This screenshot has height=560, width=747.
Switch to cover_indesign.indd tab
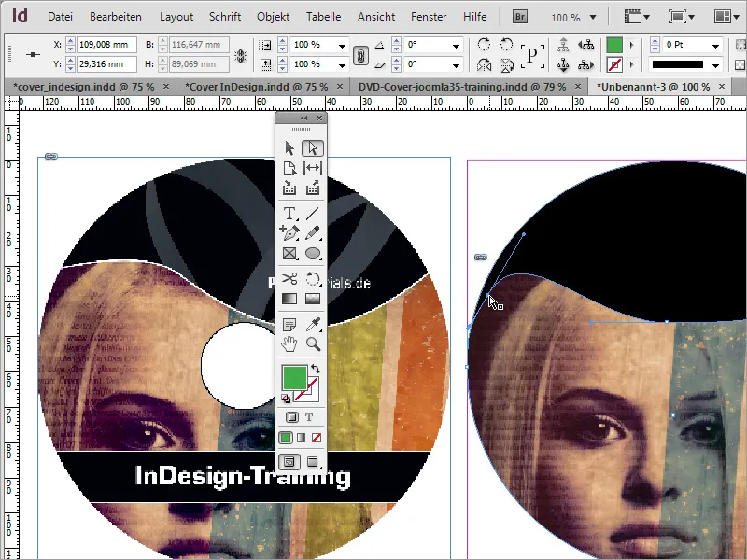[91, 87]
